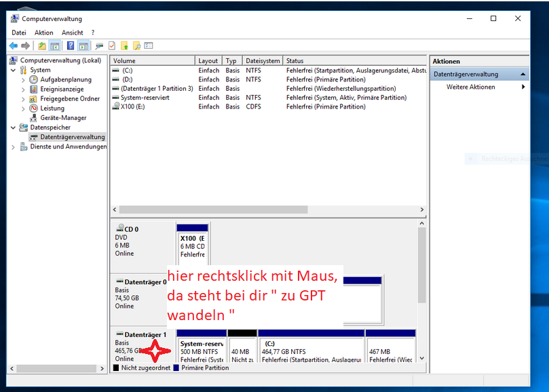Click the gray Forward arrow in toolbar
Screen dimensions: 549x392
coord(25,46)
